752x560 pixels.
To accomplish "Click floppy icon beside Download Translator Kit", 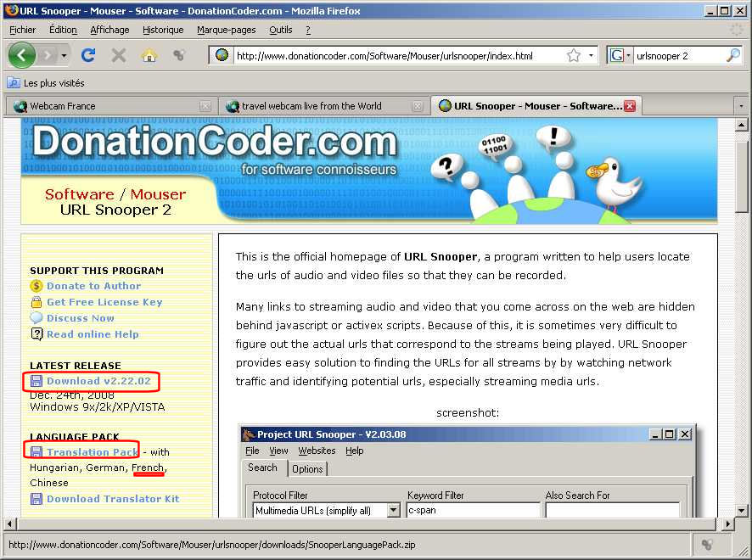I will tap(36, 499).
